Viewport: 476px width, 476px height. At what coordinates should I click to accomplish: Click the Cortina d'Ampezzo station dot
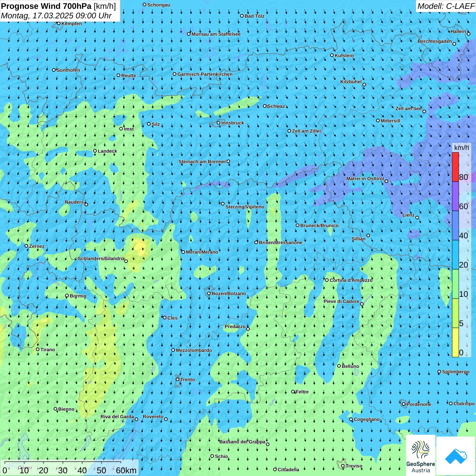(327, 280)
